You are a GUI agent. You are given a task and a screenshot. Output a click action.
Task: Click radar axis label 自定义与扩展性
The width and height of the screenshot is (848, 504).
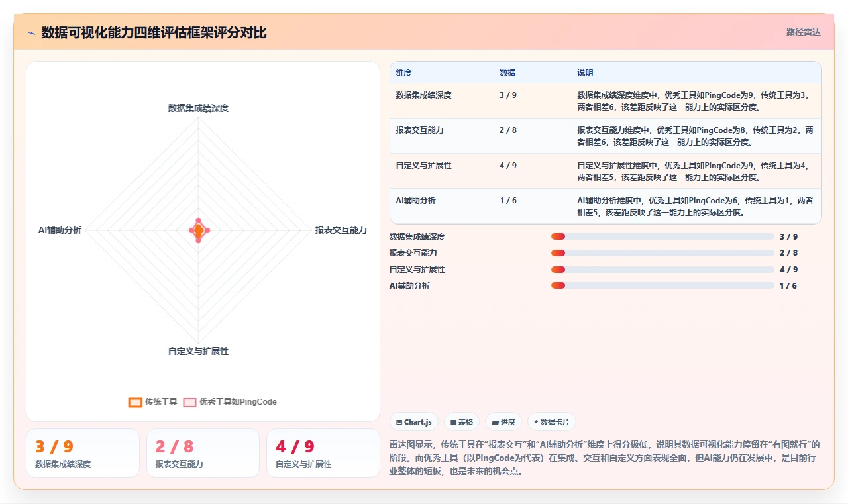[x=198, y=351]
